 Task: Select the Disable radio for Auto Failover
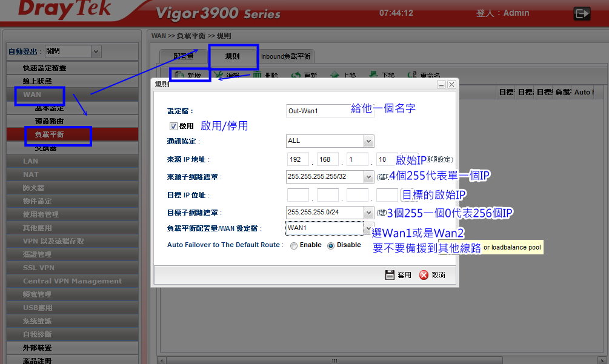pos(331,246)
